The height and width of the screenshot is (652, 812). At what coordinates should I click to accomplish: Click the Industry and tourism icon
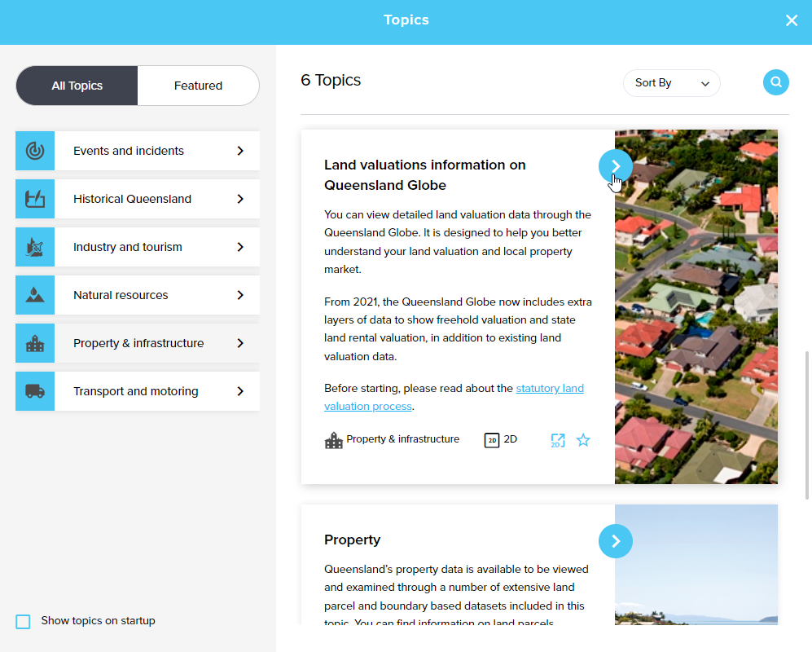35,247
